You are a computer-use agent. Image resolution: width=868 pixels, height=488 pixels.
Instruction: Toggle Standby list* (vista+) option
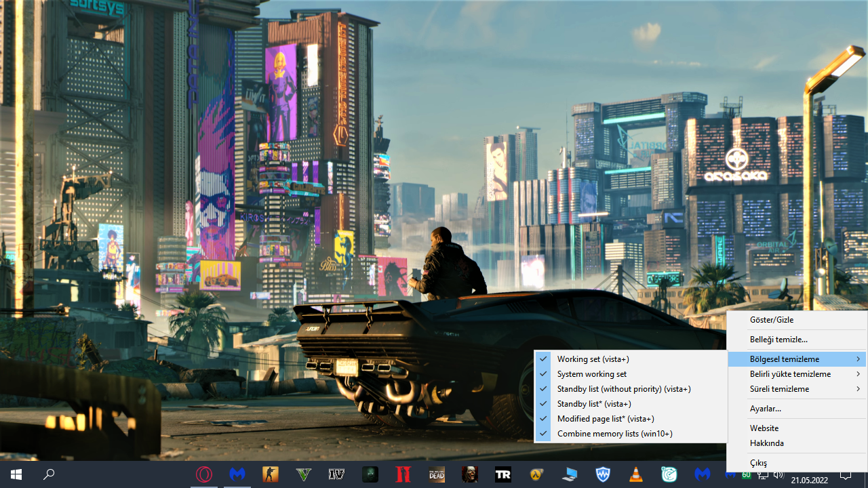click(631, 404)
